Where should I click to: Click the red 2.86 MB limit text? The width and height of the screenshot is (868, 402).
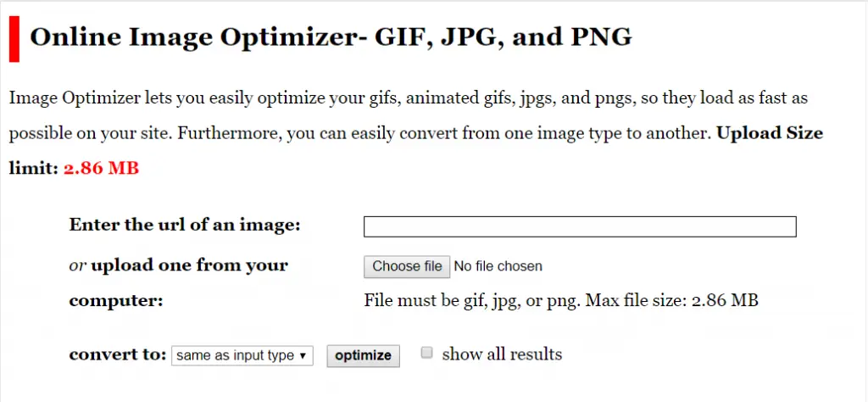pos(101,168)
